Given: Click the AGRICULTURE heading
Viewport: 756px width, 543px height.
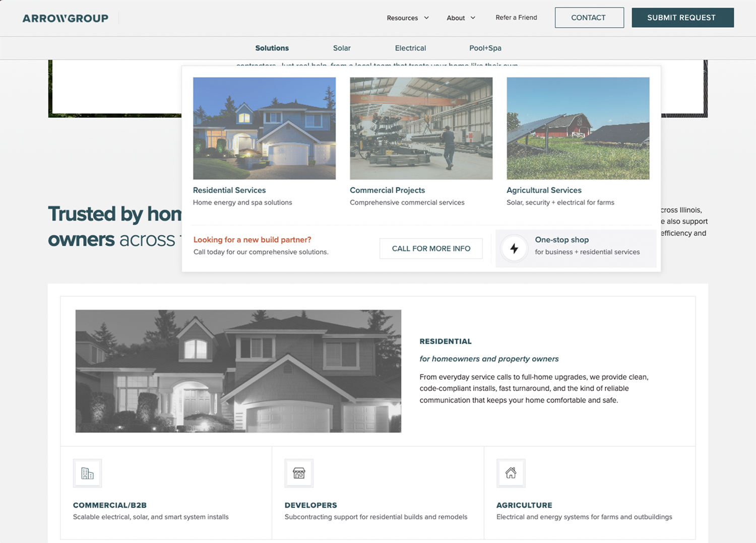Looking at the screenshot, I should pos(524,505).
